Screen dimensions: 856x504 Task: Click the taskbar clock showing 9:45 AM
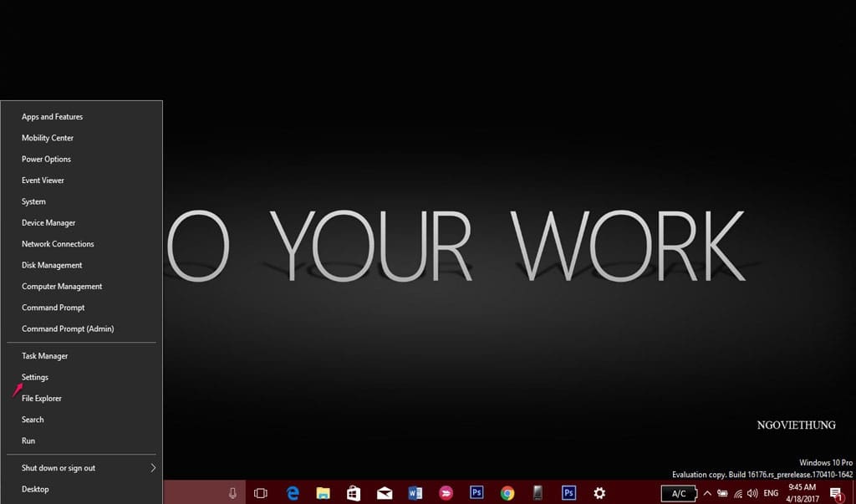click(801, 493)
